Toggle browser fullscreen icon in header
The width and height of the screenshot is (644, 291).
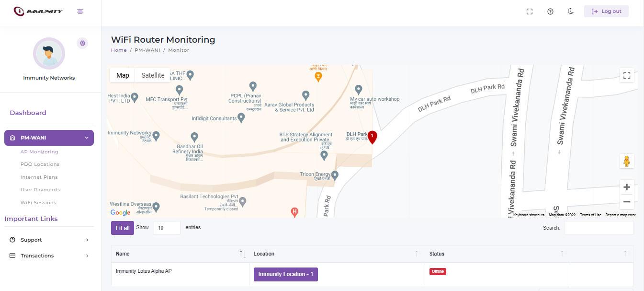530,12
